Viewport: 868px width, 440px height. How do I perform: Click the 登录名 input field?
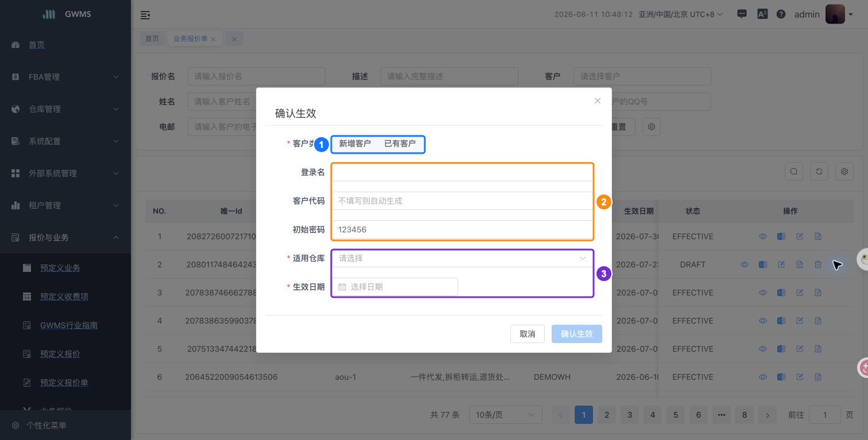pos(462,172)
